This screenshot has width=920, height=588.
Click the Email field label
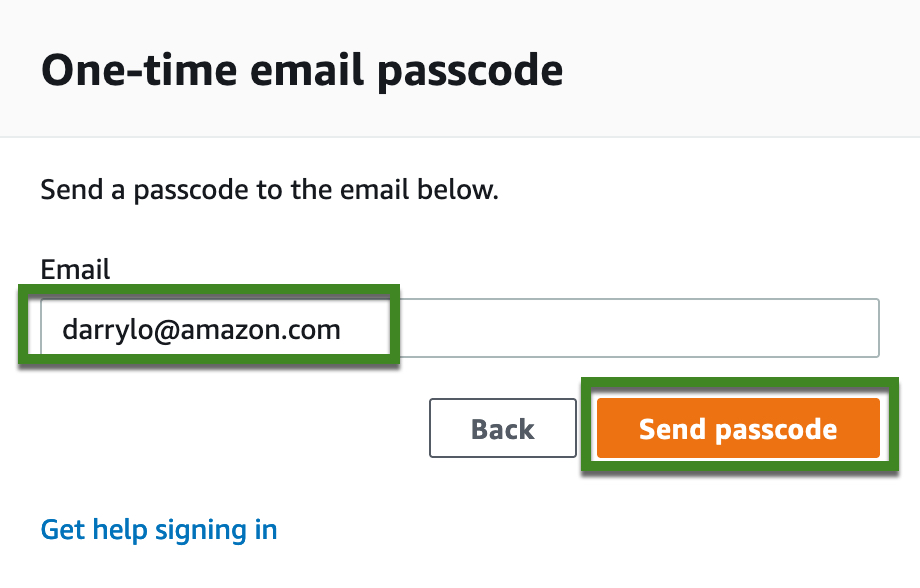tap(75, 269)
